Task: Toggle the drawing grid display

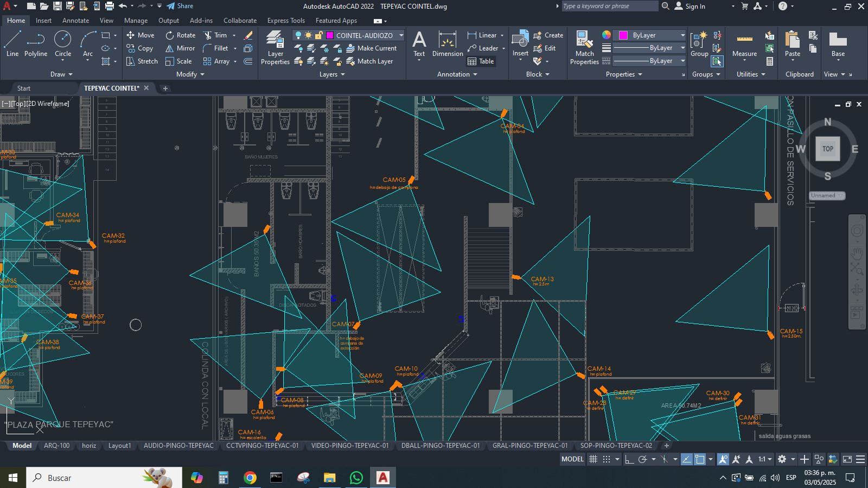Action: pyautogui.click(x=593, y=459)
